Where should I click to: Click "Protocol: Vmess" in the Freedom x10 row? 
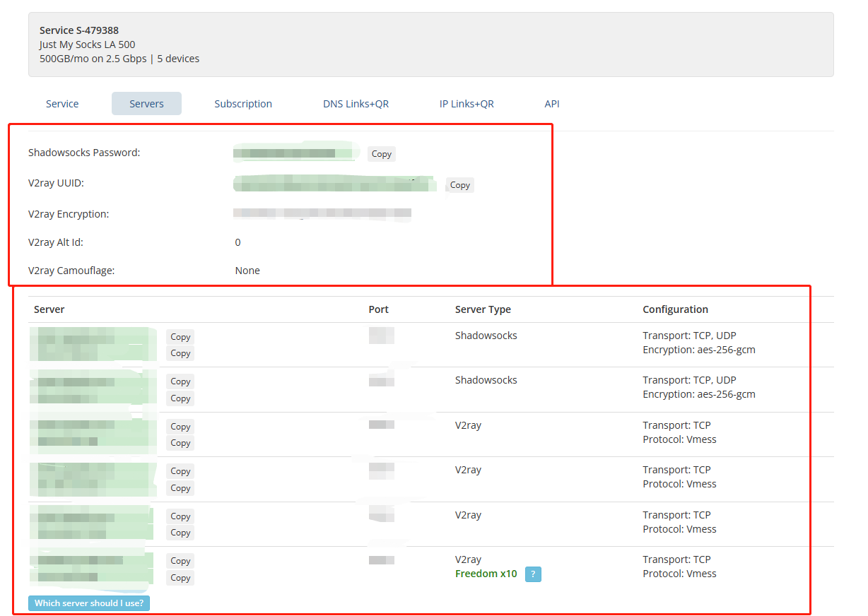(x=679, y=574)
